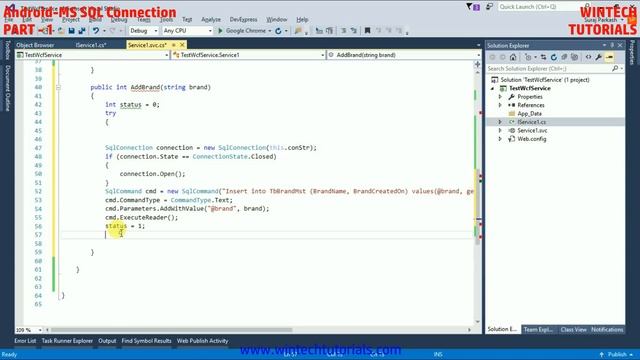The height and width of the screenshot is (360, 640).
Task: Save the current file via toolbar icon
Action: tap(71, 31)
